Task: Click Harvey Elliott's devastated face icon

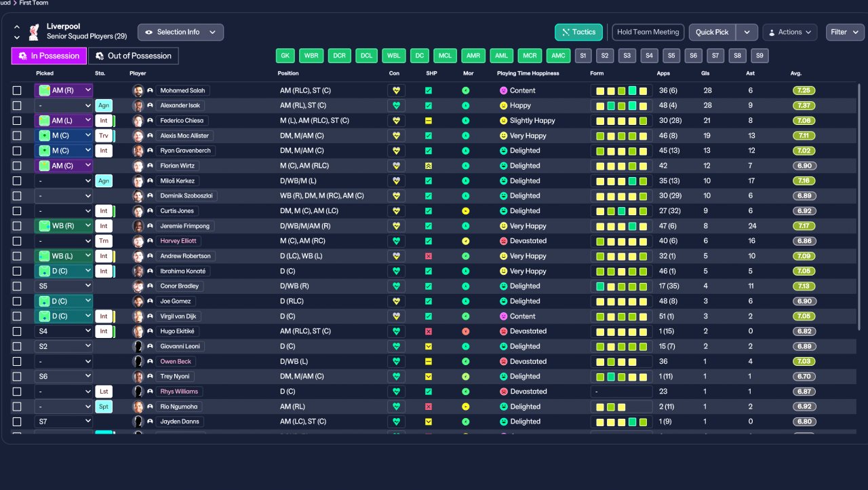Action: (x=503, y=241)
